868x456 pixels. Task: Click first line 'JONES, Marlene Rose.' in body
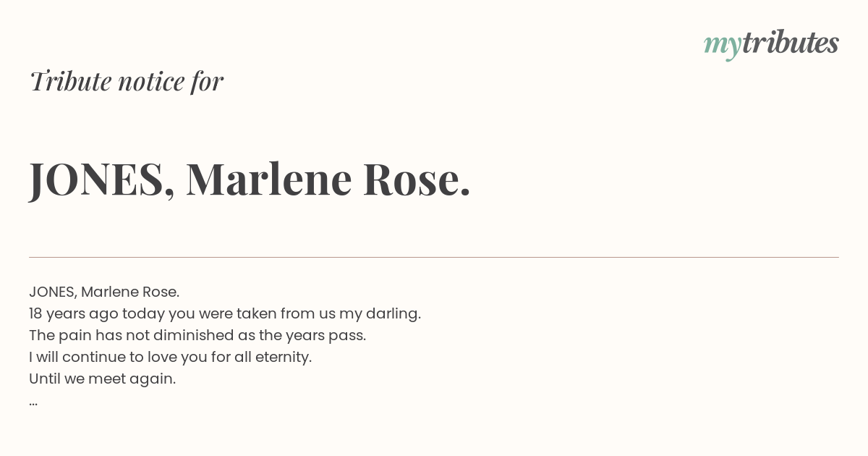point(104,292)
